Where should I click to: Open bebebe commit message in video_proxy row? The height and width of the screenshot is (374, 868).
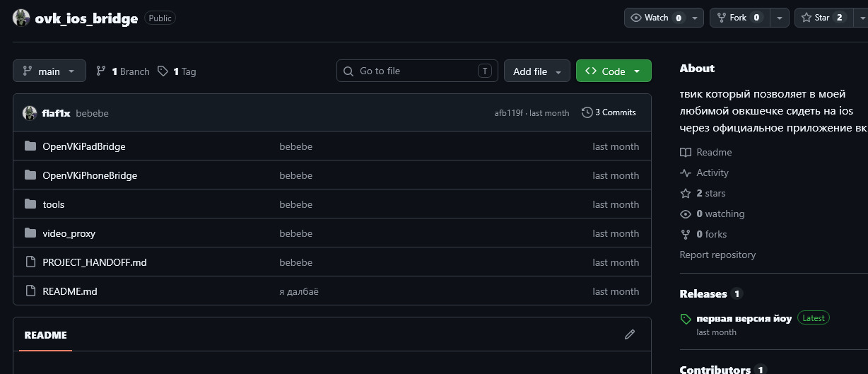[295, 233]
